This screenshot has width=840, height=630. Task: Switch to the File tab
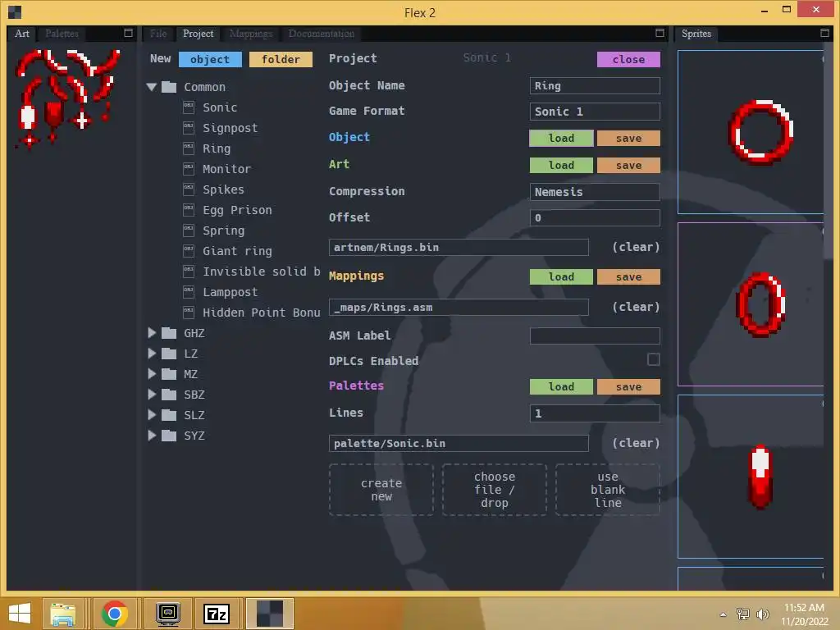tap(158, 33)
